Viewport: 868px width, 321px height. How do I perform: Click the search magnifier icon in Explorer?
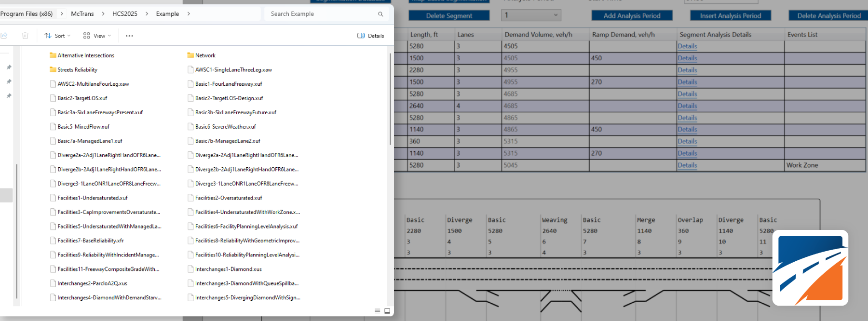pos(380,14)
